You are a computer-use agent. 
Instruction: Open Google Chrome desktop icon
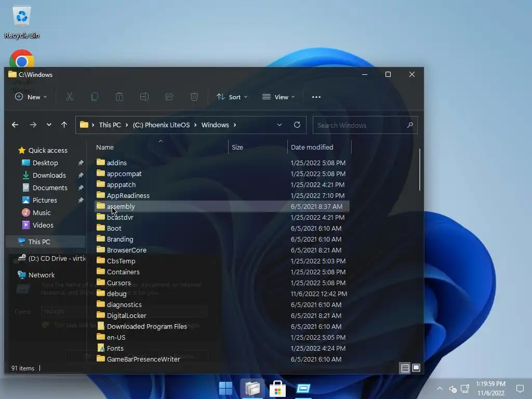tap(22, 59)
